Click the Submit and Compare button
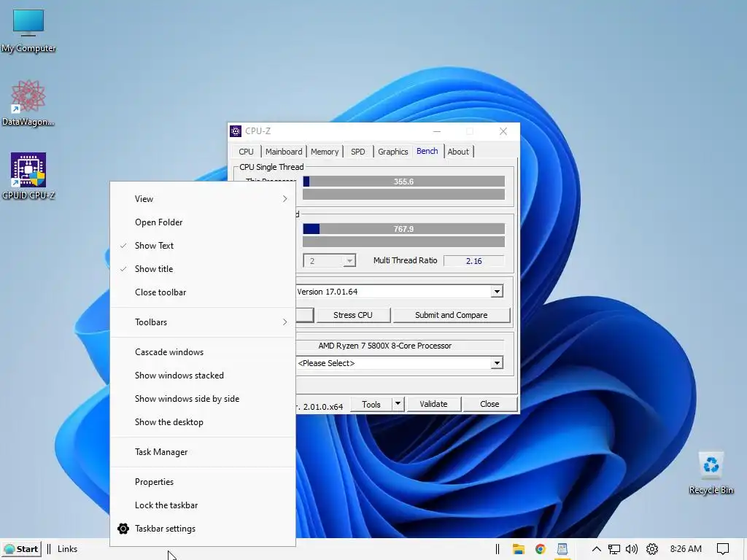The width and height of the screenshot is (747, 560). pos(451,315)
